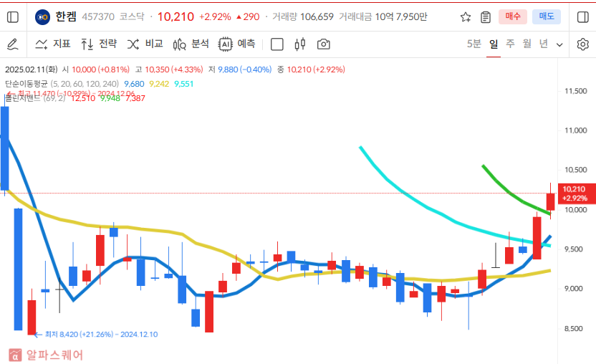The image size is (596, 364).
Task: Click the 저 9,880 low price text
Action: [x=240, y=70]
